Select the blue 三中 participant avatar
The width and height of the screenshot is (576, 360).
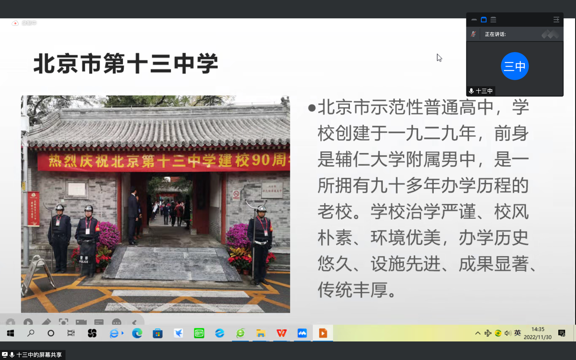point(515,66)
